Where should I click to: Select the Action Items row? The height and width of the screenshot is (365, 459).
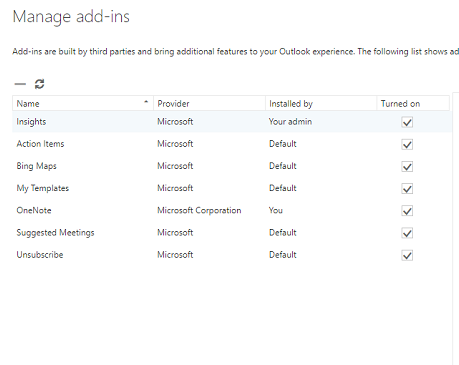tap(232, 144)
